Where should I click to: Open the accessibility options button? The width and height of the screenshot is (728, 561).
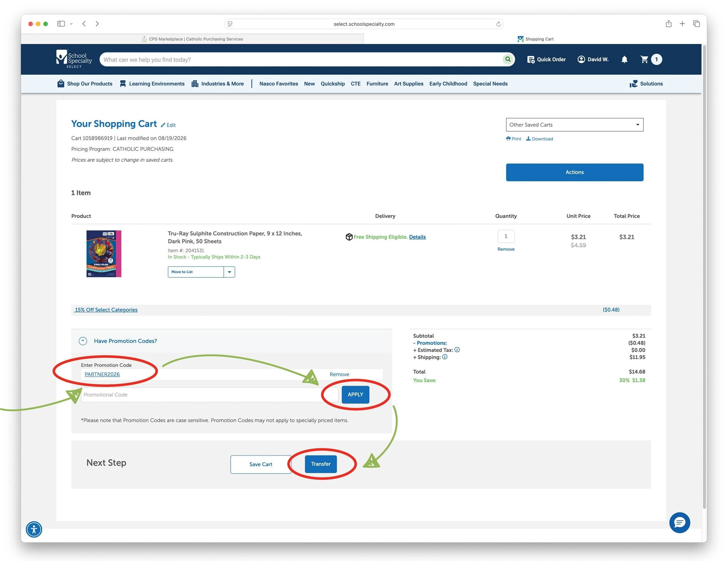pyautogui.click(x=34, y=529)
